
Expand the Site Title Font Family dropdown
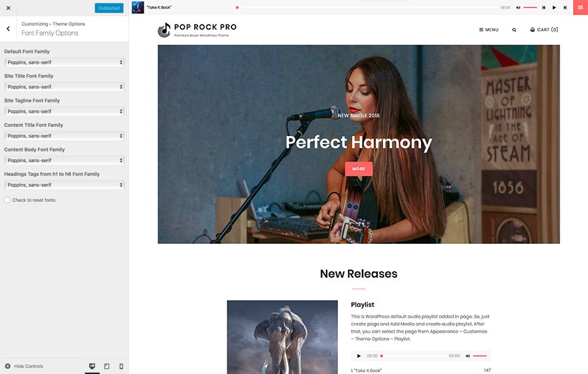[x=64, y=87]
